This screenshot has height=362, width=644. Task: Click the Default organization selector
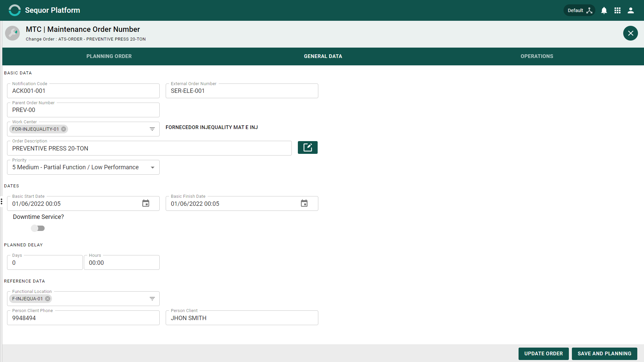pyautogui.click(x=579, y=10)
